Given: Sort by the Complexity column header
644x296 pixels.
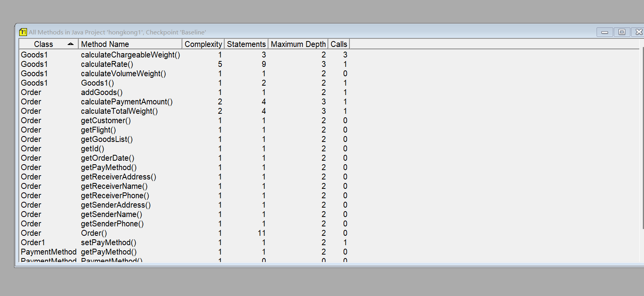Looking at the screenshot, I should [203, 44].
